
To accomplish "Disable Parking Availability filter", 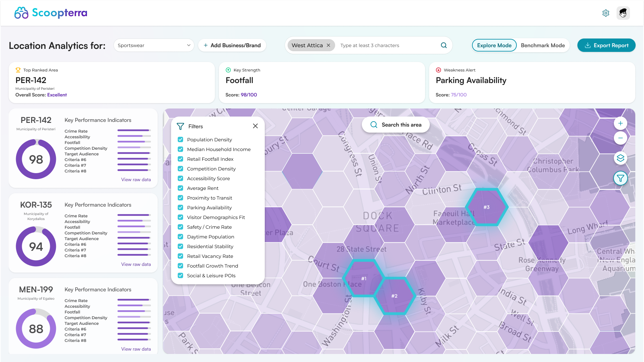I will (x=180, y=208).
